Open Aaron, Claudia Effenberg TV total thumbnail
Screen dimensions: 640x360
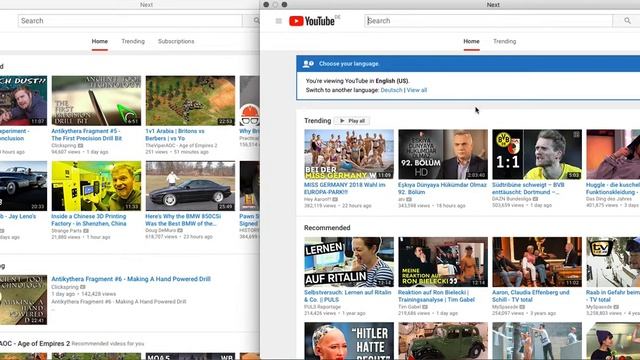click(x=537, y=262)
